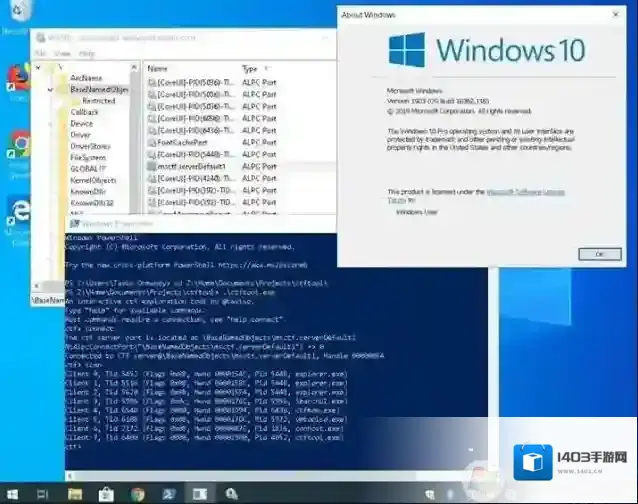Viewport: 638px width, 504px height.
Task: Click the WinObj magnifier icon on taskbar
Action: click(231, 494)
